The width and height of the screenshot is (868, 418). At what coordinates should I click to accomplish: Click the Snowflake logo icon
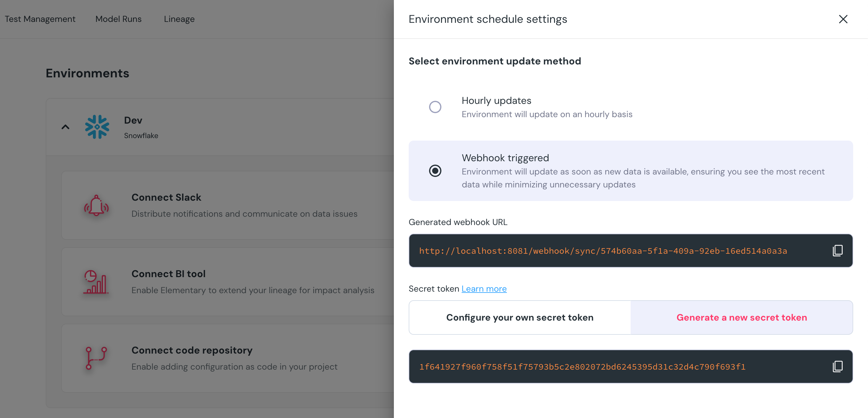tap(97, 127)
